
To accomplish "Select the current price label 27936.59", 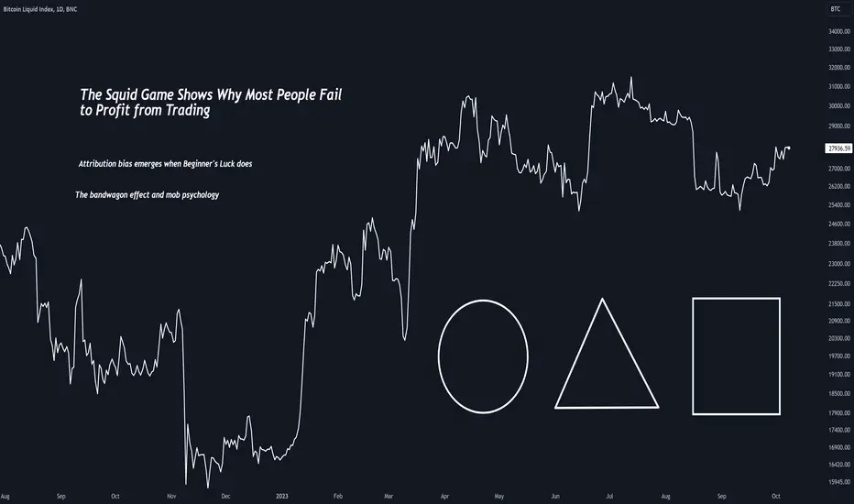I will pos(838,148).
